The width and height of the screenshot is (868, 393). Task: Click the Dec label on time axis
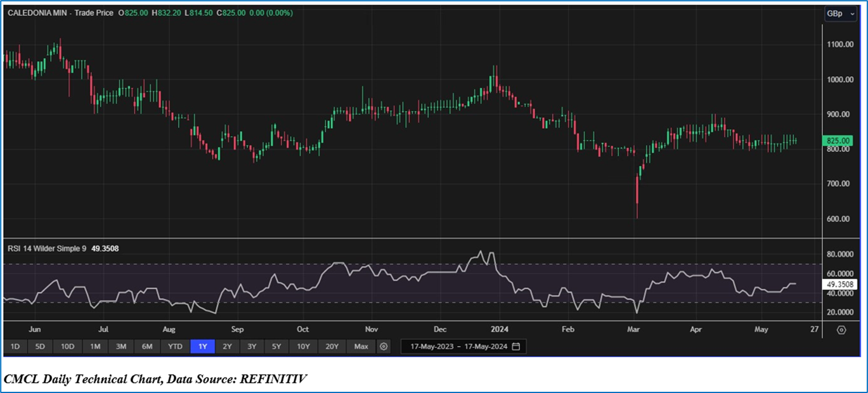pyautogui.click(x=440, y=329)
